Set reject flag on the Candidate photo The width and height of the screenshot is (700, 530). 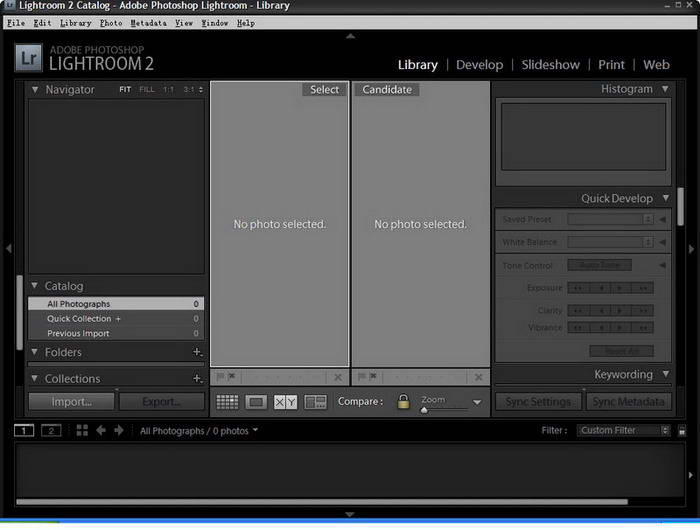[x=373, y=376]
